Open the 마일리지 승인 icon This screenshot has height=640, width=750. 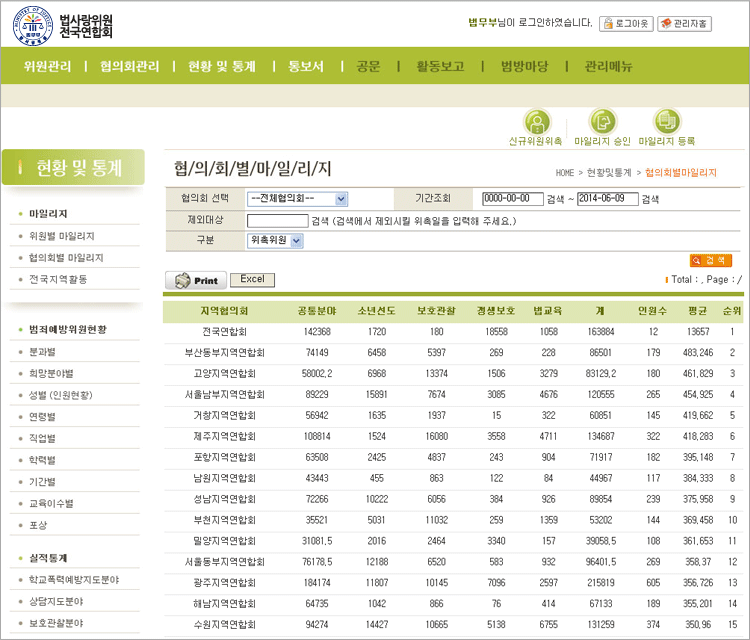coord(602,122)
